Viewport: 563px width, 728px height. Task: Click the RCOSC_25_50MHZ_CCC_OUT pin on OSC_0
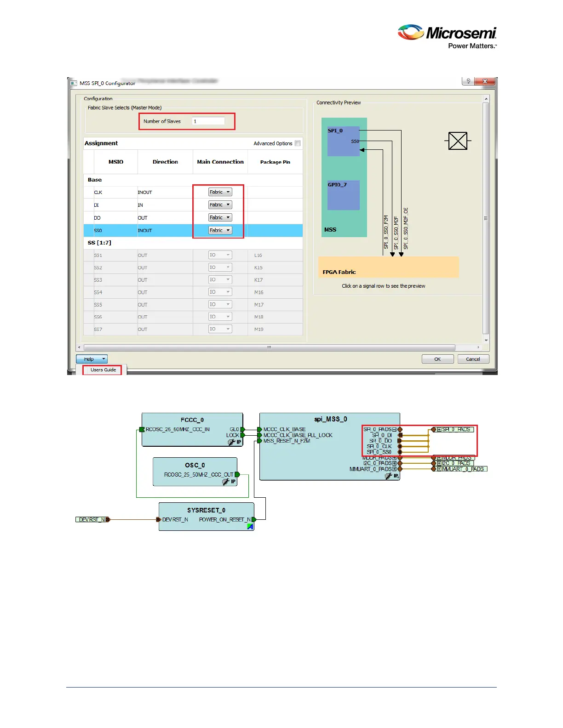pyautogui.click(x=237, y=474)
